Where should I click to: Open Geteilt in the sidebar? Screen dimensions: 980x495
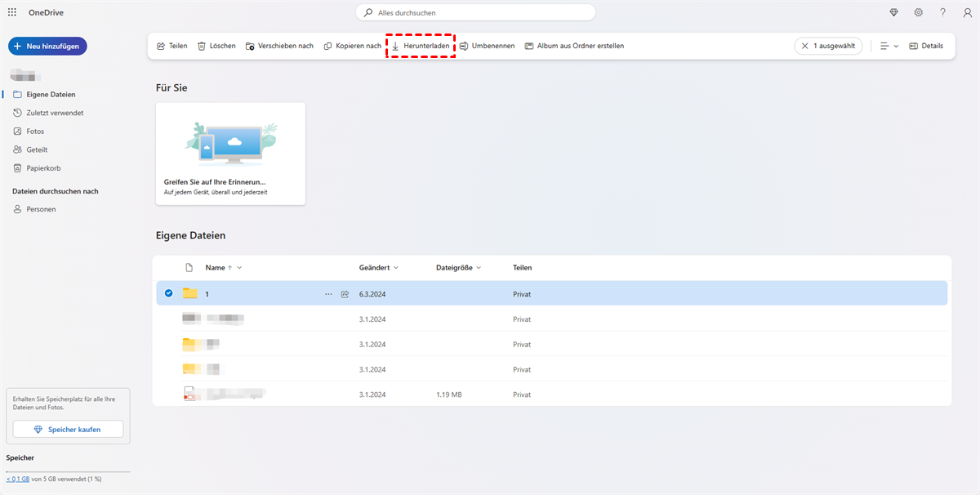[x=37, y=150]
